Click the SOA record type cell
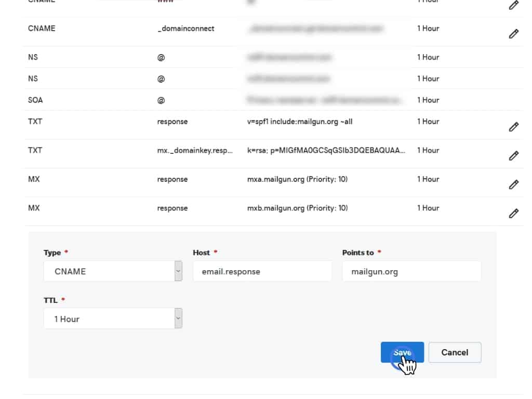 click(x=35, y=100)
